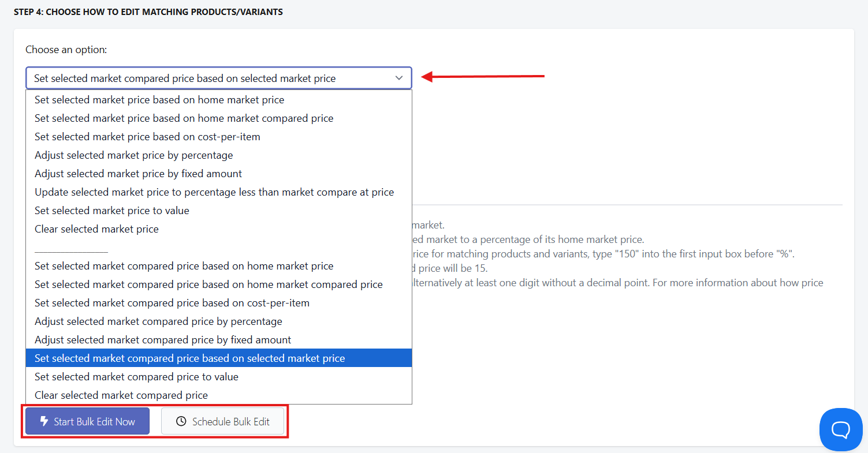Screen dimensions: 868x453
Task: Choose Set selected market price based on home market compared price
Action: (219, 118)
